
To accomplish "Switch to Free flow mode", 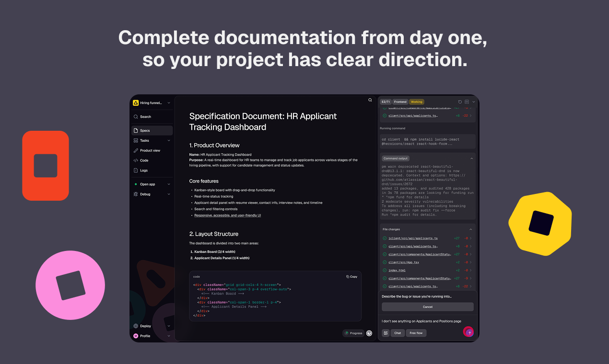I will (x=416, y=333).
